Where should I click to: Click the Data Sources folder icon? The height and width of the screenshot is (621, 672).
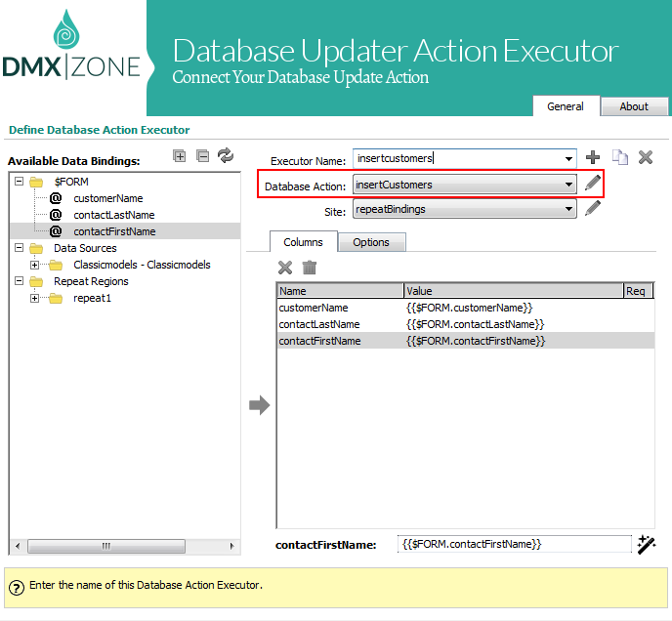point(36,249)
